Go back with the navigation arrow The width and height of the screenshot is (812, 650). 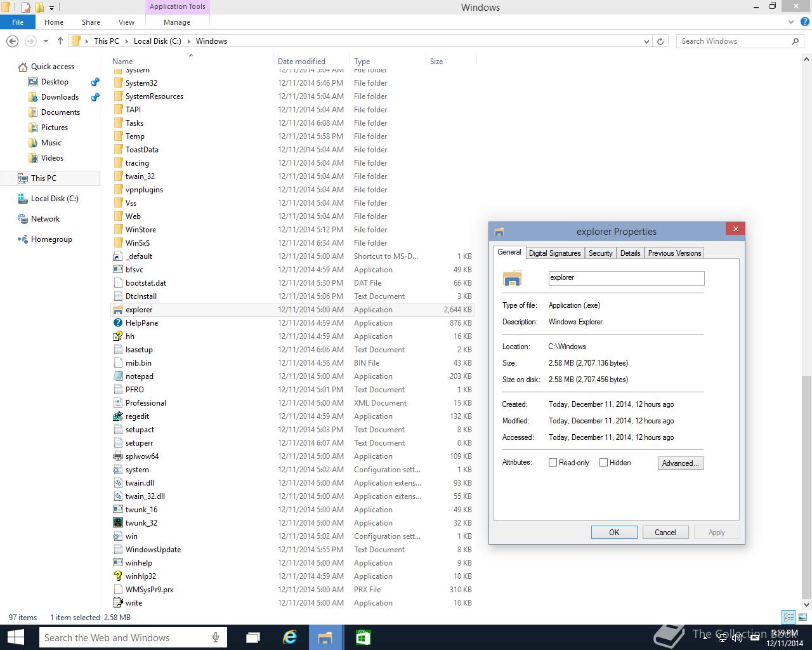click(x=12, y=41)
